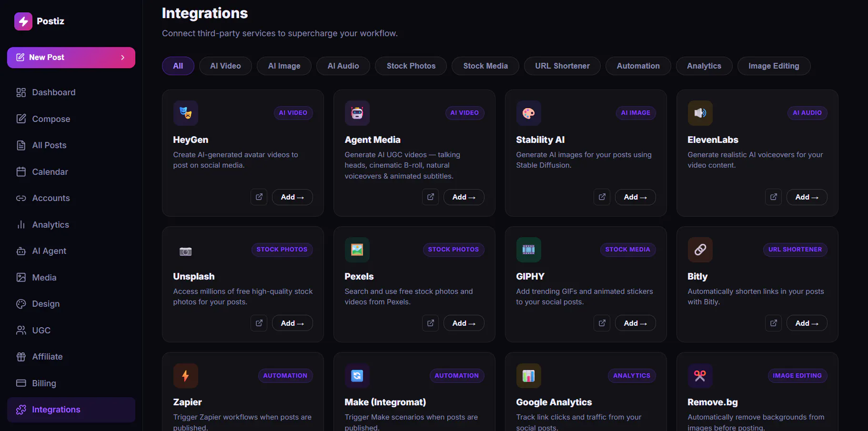Add the Bitly integration

pyautogui.click(x=807, y=323)
